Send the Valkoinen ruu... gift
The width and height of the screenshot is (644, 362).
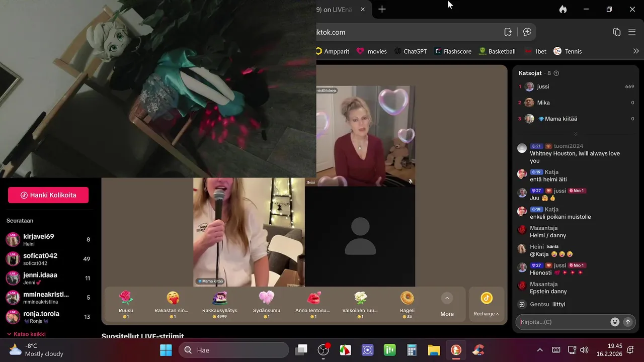(x=360, y=304)
